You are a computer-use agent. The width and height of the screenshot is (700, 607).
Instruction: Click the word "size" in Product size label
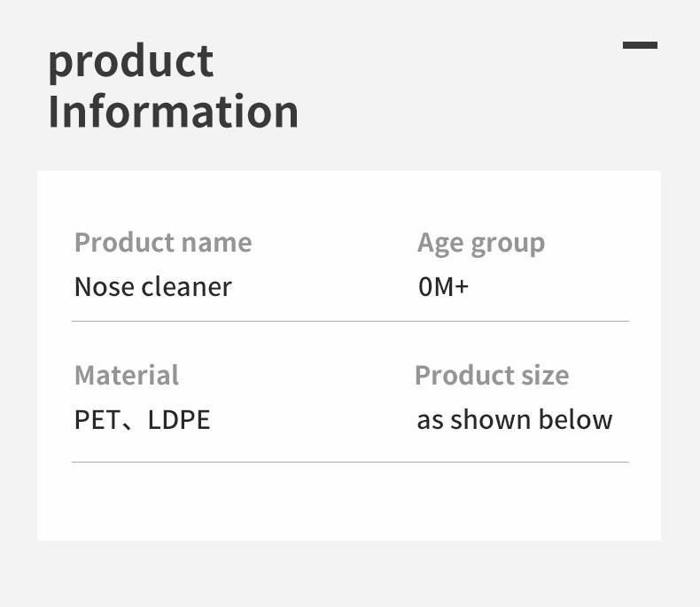click(x=545, y=376)
